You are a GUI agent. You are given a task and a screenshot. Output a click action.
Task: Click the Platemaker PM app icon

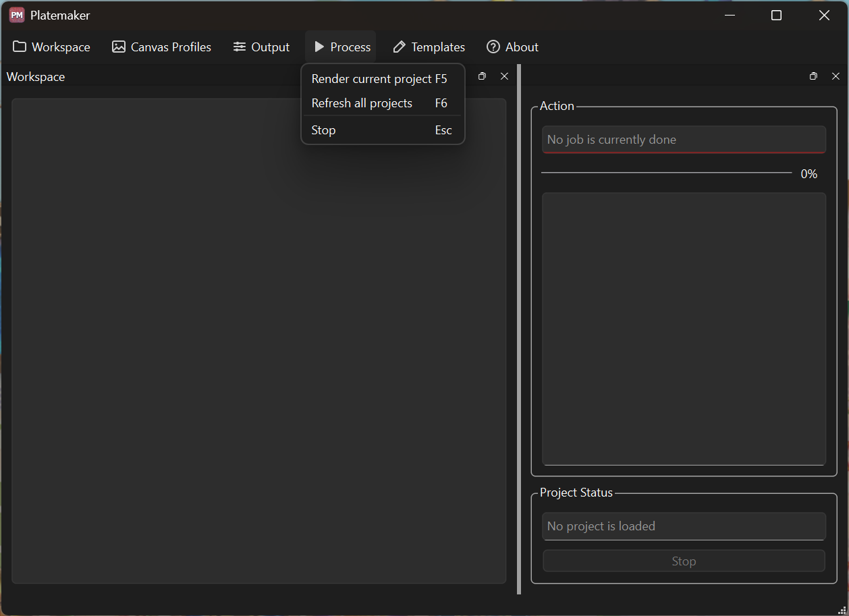(17, 15)
